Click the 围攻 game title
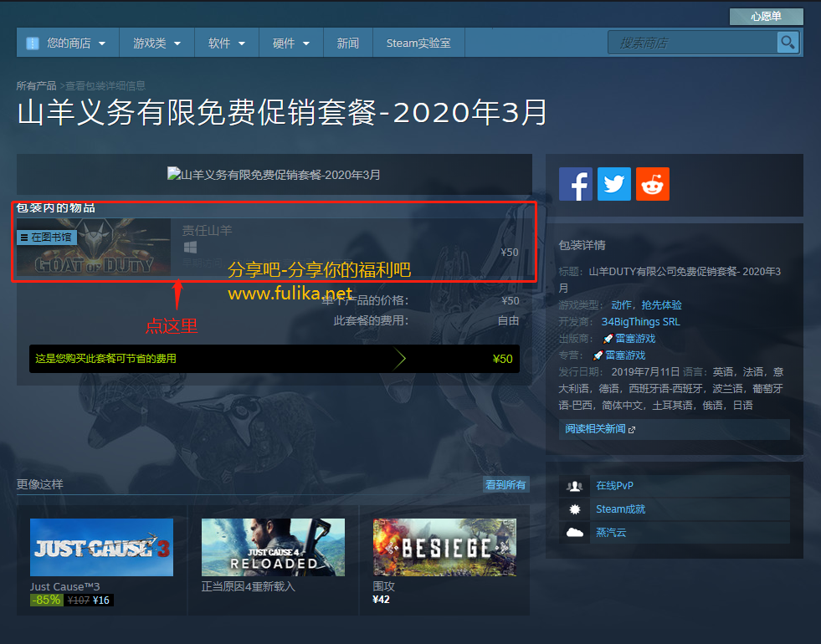 (384, 586)
